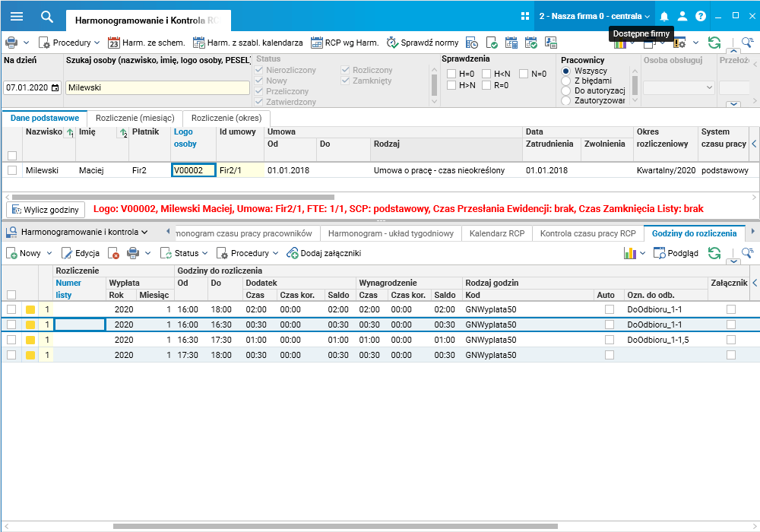Click the Dodaj załączniki icon

(x=293, y=253)
